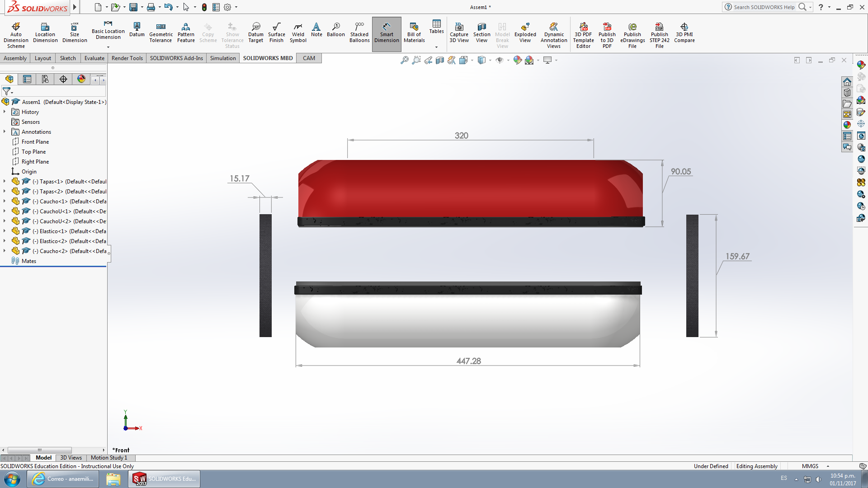Select Right Plane in tree

coord(35,162)
